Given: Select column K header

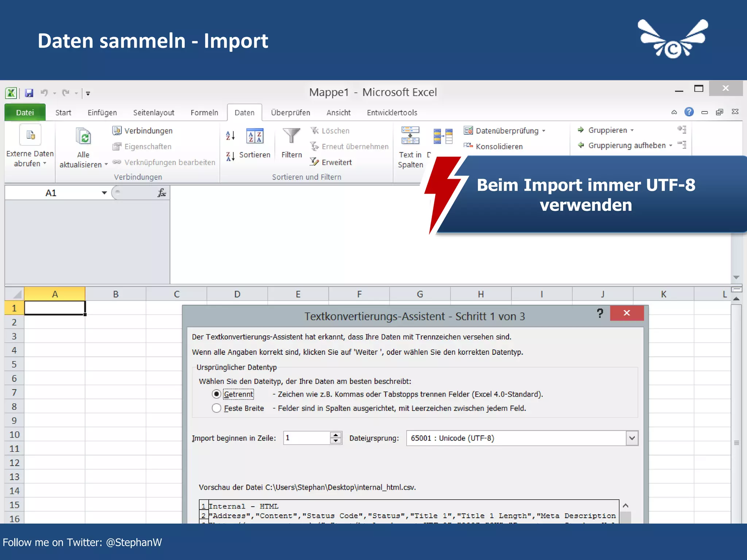Looking at the screenshot, I should coord(663,294).
